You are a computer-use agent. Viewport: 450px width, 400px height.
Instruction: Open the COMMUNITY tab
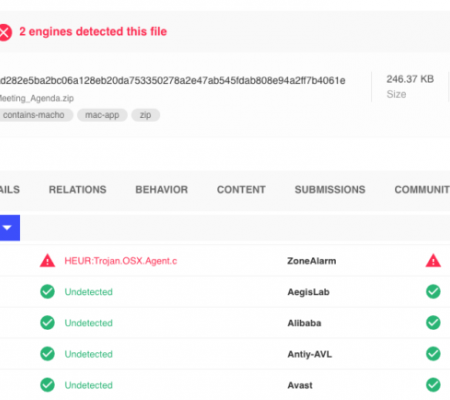[422, 190]
